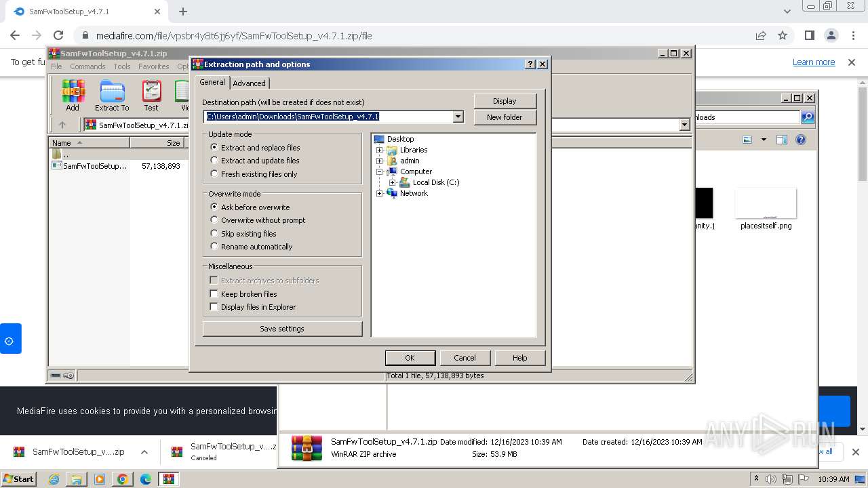
Task: Open download item chevron menu
Action: [x=144, y=452]
